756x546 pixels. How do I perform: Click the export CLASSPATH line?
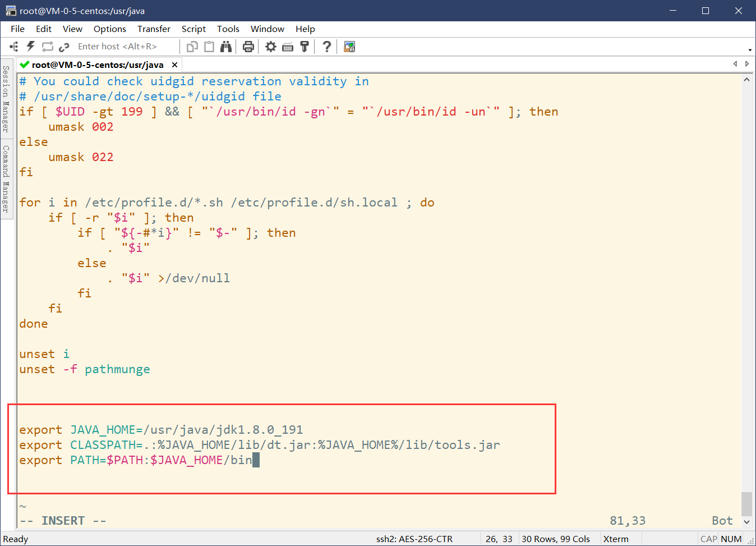(x=260, y=445)
